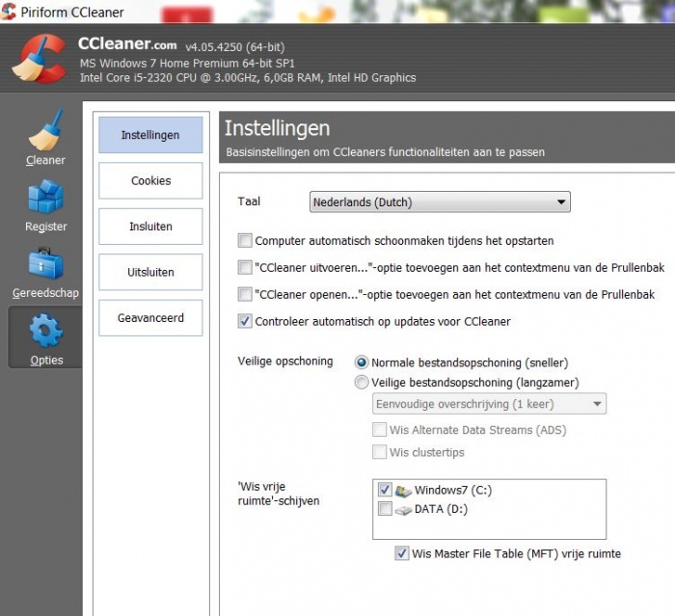The height and width of the screenshot is (616, 675).
Task: Click the CCleaner logo in header
Action: pos(40,59)
